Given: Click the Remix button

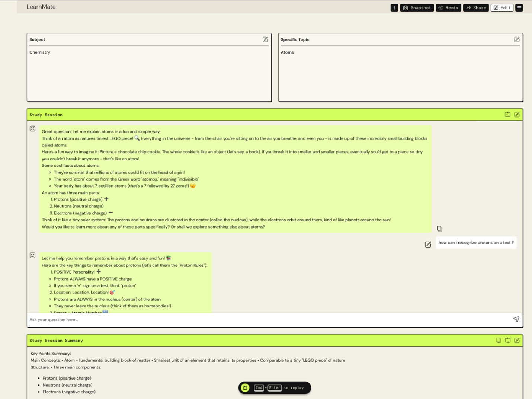Looking at the screenshot, I should click(448, 8).
